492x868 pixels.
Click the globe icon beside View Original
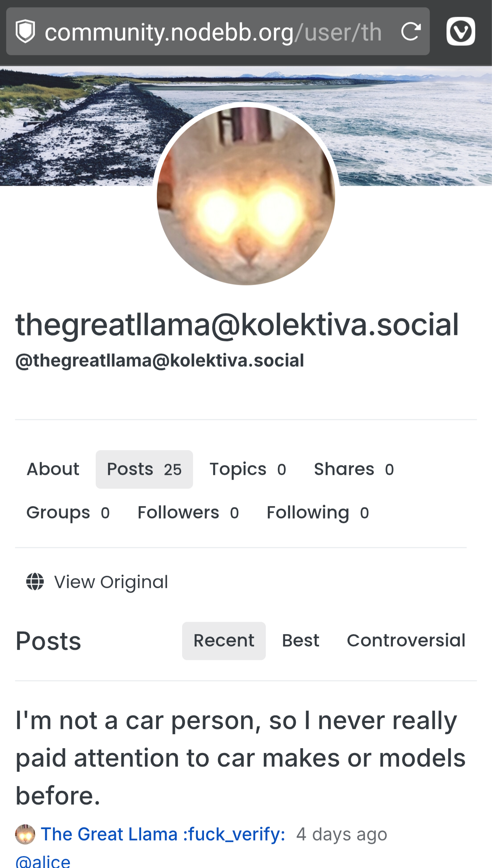click(35, 582)
